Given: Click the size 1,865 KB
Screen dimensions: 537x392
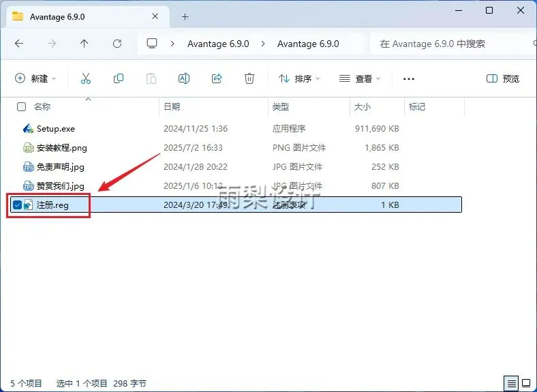Looking at the screenshot, I should coord(382,148).
